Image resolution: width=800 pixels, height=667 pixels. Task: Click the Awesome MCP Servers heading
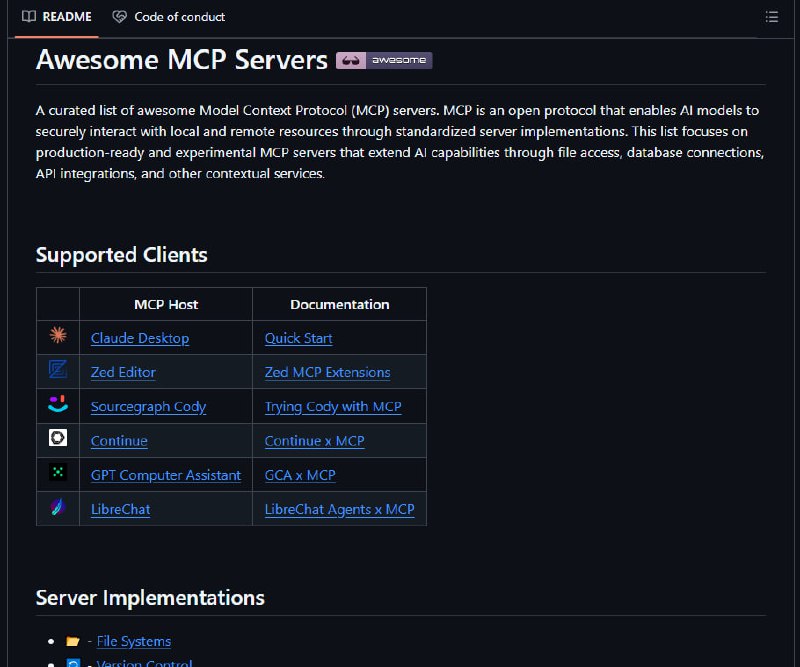tap(182, 60)
